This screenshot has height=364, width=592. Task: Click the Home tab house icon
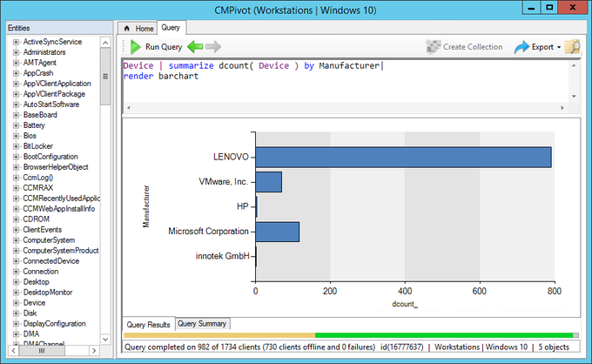click(127, 29)
